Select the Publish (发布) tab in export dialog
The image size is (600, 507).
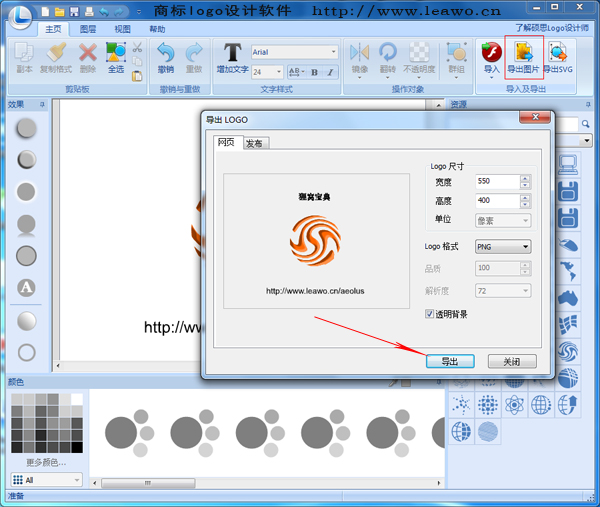click(x=254, y=143)
